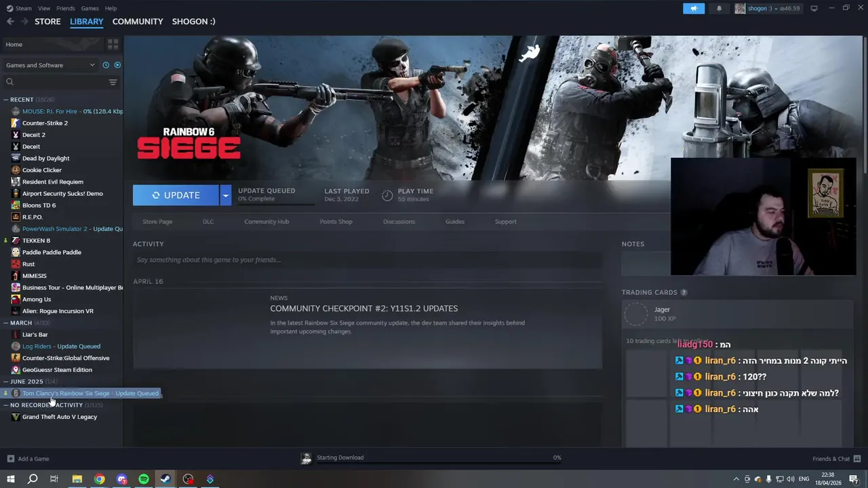Select Dead by Daylight in library

45,159
